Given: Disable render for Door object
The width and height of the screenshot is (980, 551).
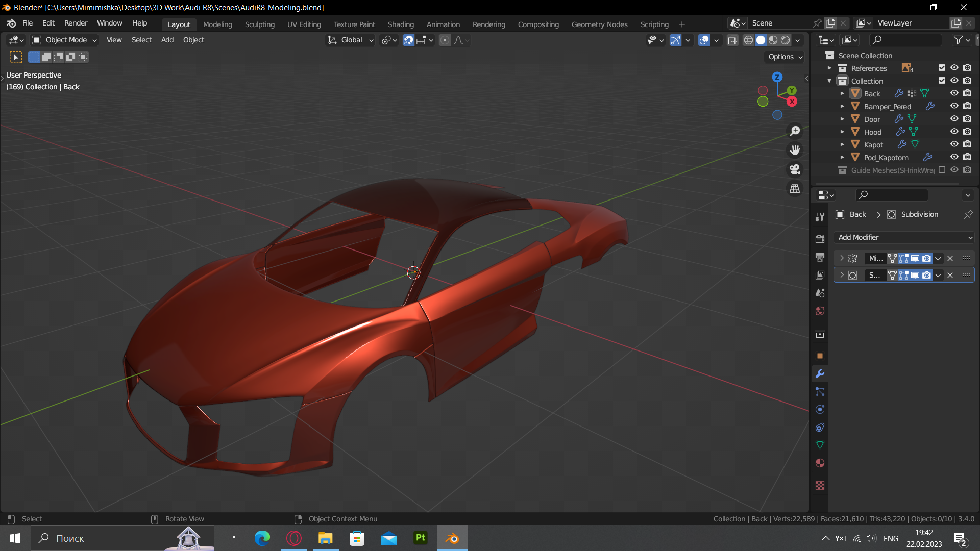Looking at the screenshot, I should tap(967, 119).
